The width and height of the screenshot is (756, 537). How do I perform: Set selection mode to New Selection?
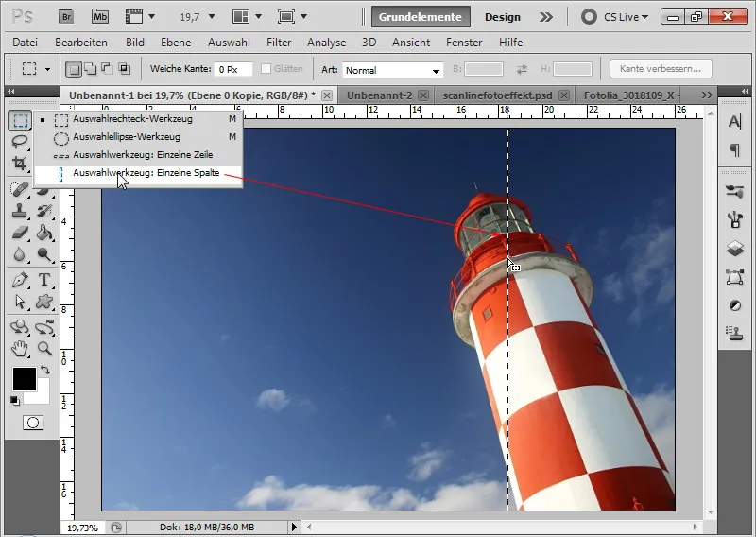click(x=74, y=69)
